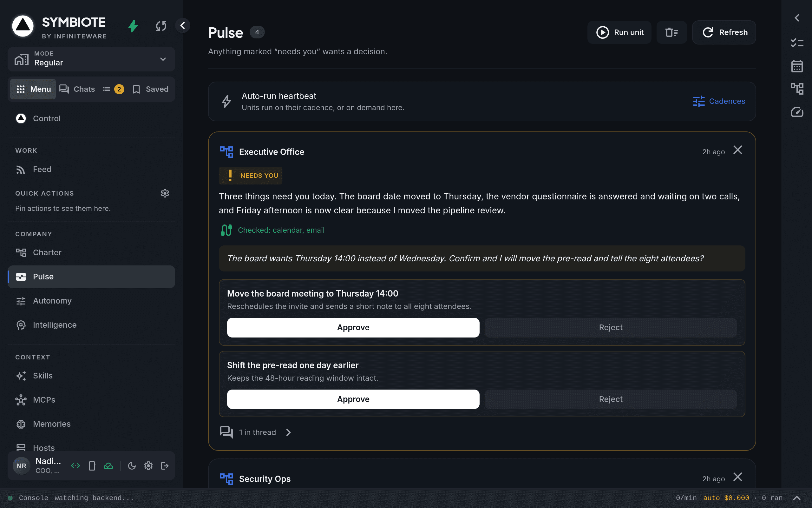Click the thread chat bubbles icon

226,432
